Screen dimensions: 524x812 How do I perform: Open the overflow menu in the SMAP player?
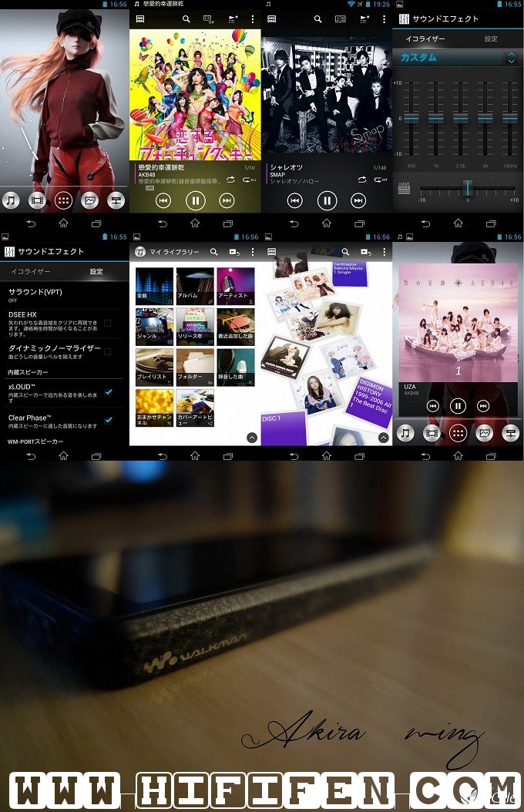click(384, 18)
